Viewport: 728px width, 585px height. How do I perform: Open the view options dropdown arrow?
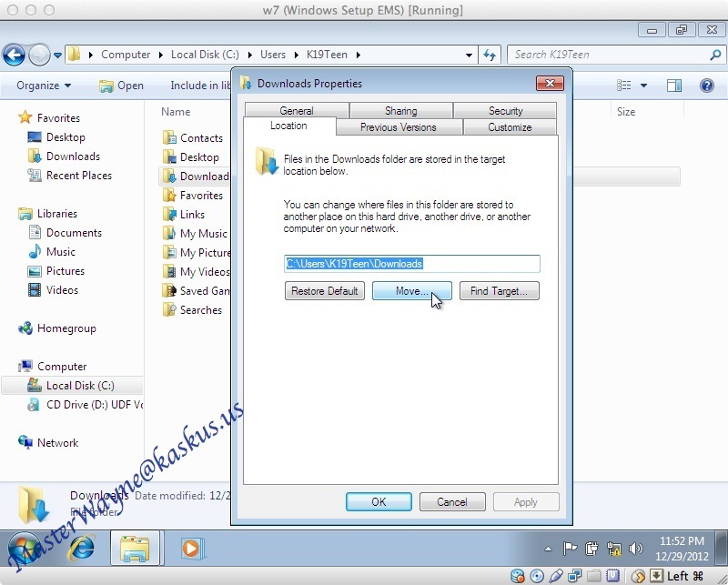coord(643,86)
